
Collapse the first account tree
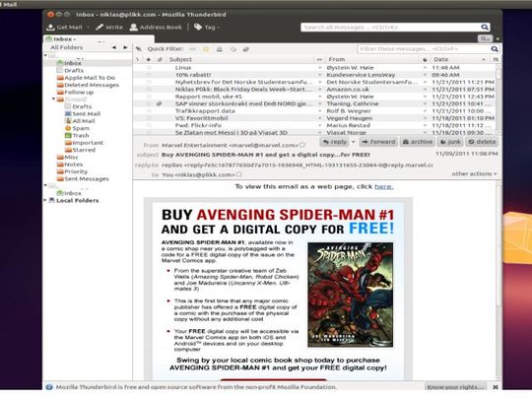point(45,55)
